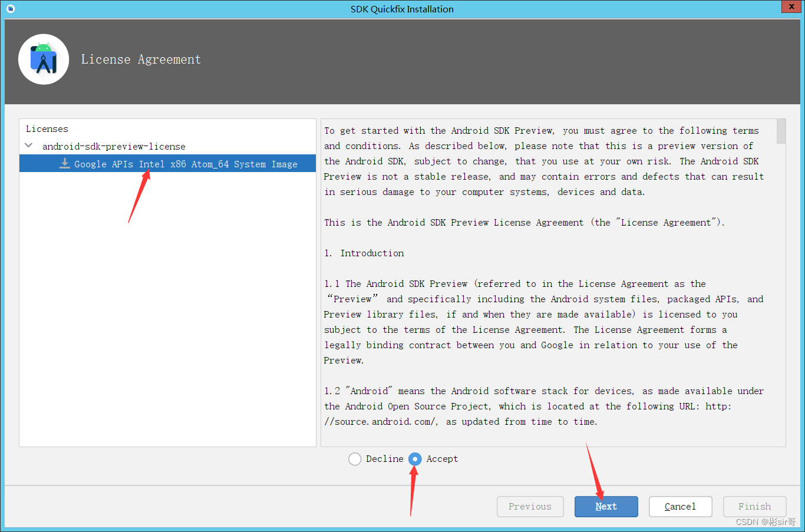Image resolution: width=805 pixels, height=532 pixels.
Task: Click the download icon beside Google APIs item
Action: tap(65, 164)
